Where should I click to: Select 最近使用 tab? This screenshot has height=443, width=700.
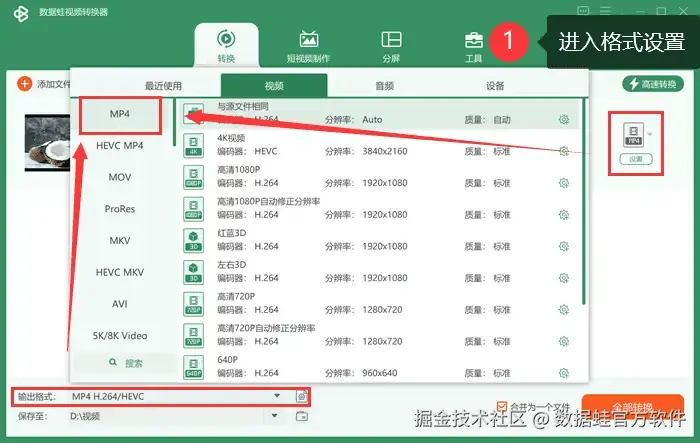point(163,86)
